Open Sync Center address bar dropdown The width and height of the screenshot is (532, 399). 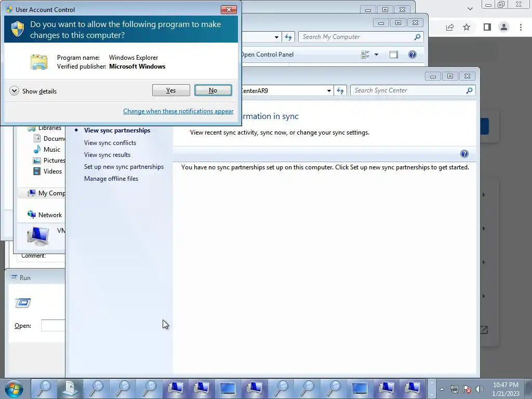329,90
